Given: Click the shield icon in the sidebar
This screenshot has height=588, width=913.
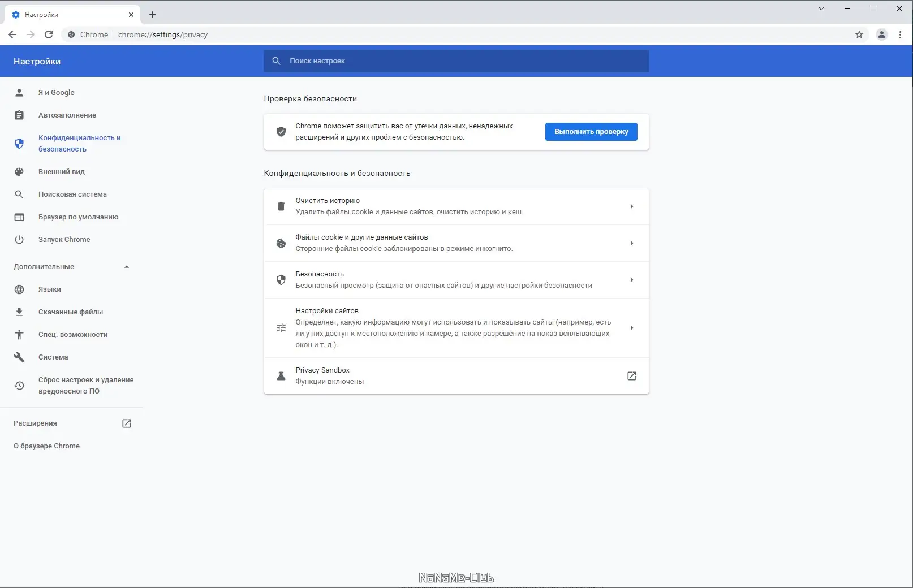Looking at the screenshot, I should pos(19,144).
